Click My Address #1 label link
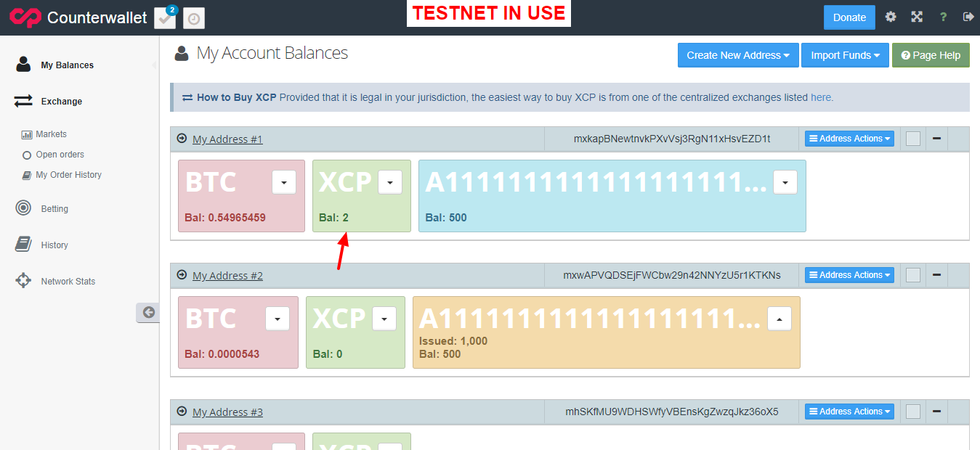 [x=227, y=139]
